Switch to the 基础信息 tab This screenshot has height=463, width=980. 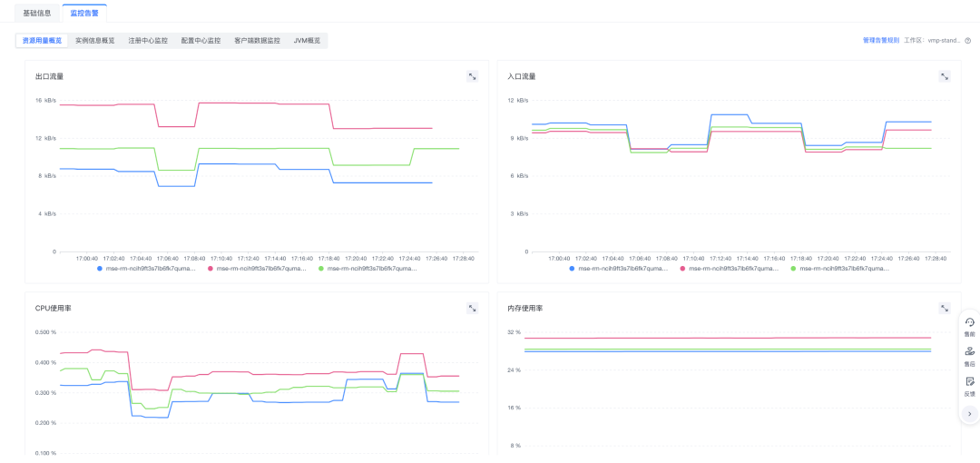pos(37,13)
